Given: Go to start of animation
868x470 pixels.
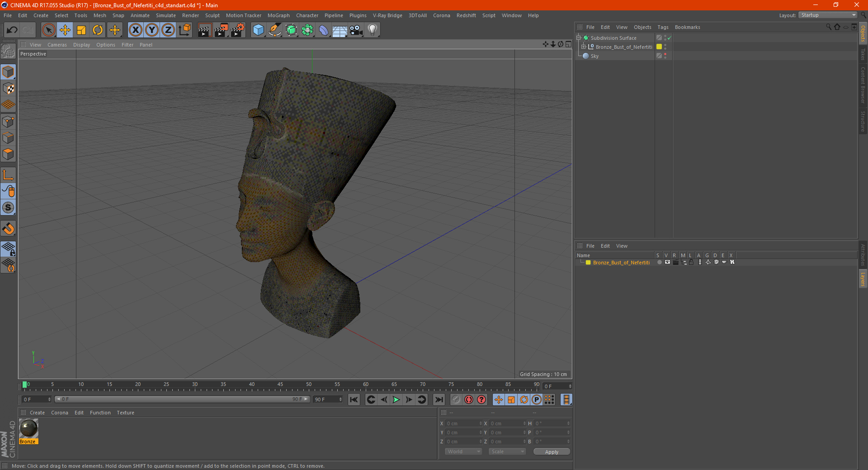Looking at the screenshot, I should pyautogui.click(x=354, y=399).
